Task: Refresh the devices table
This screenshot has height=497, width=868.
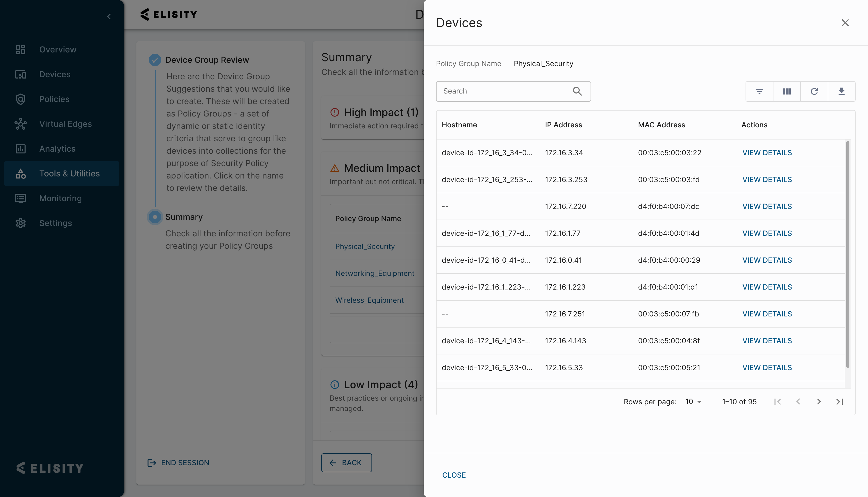Action: (x=814, y=91)
